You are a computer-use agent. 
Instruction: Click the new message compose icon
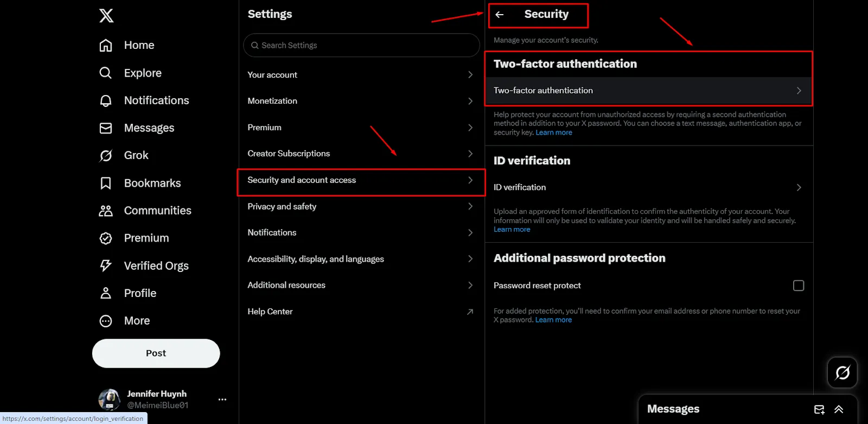[x=819, y=409]
